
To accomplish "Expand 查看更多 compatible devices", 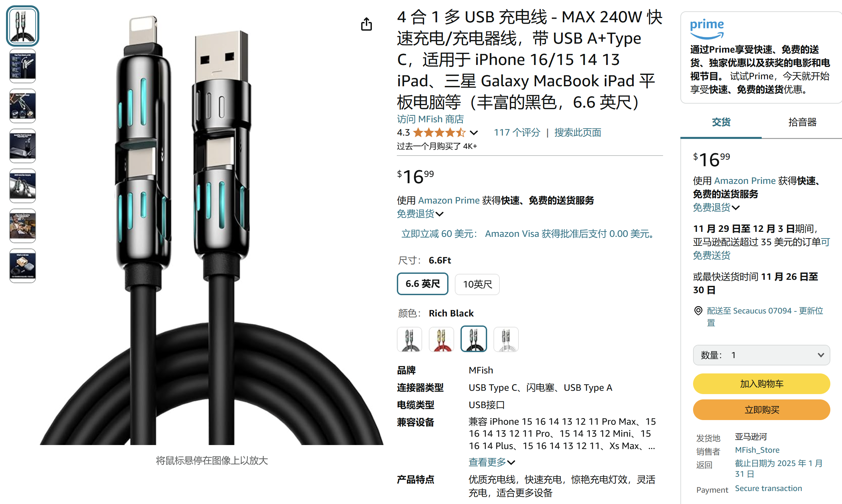I will (x=491, y=462).
